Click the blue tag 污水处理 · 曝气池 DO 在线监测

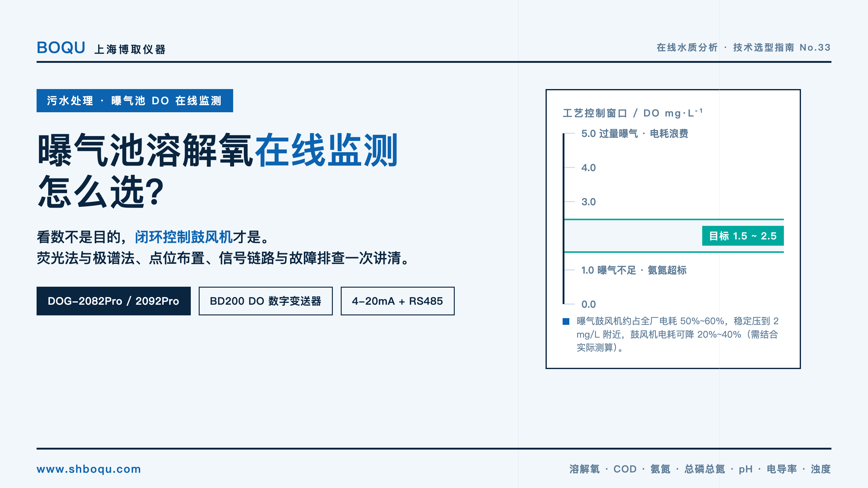[135, 101]
